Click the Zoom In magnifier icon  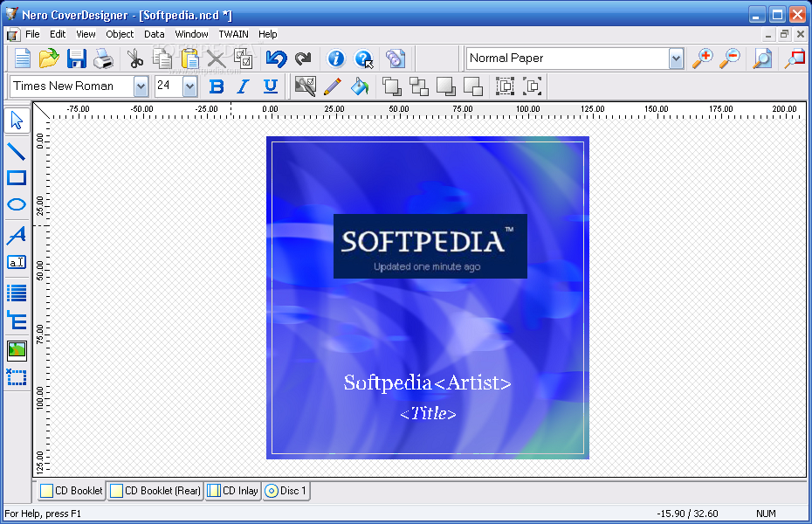point(702,59)
